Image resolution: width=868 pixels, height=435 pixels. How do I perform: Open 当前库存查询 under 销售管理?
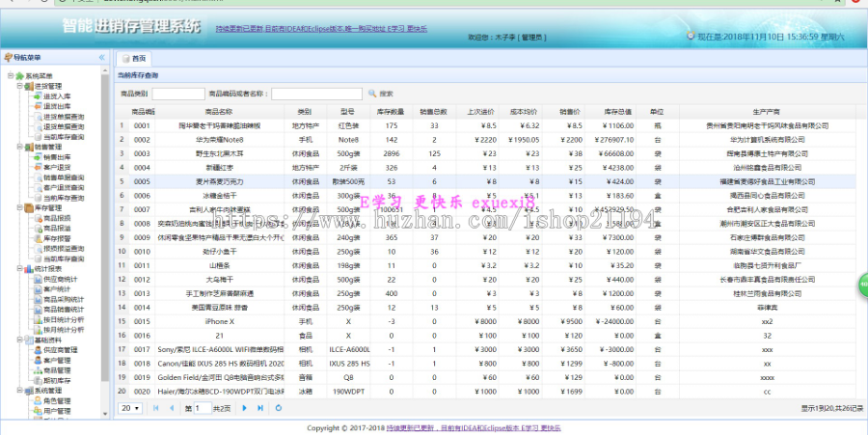[64, 198]
